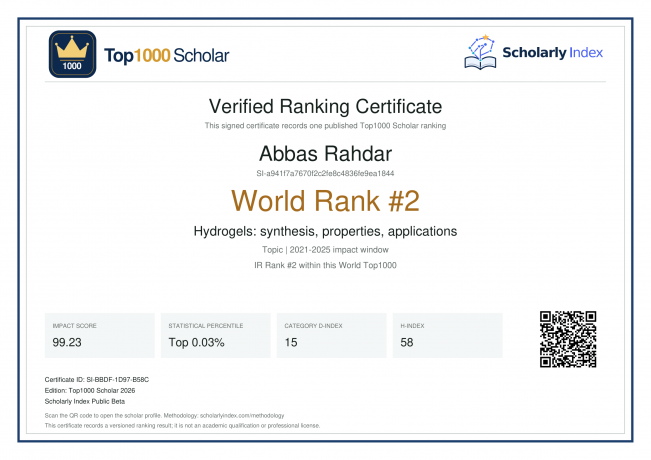This screenshot has height=460, width=651.
Task: Click the Impact Score 99.23 box
Action: (x=100, y=335)
